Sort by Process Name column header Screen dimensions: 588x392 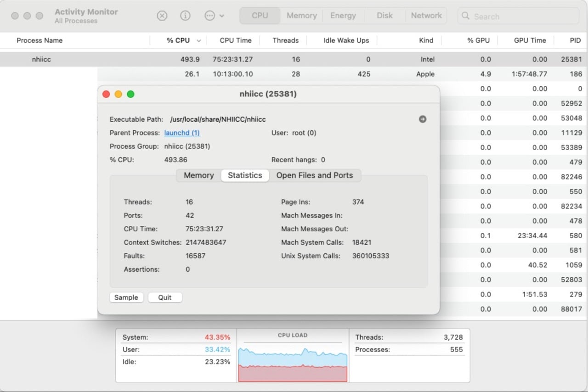(x=40, y=40)
